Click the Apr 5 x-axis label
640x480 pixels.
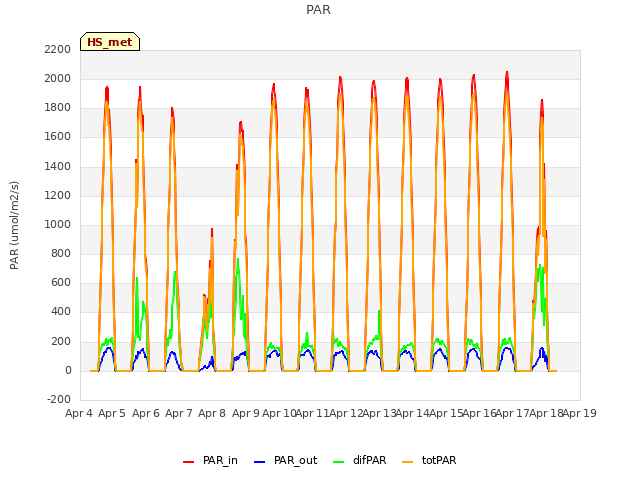[112, 413]
